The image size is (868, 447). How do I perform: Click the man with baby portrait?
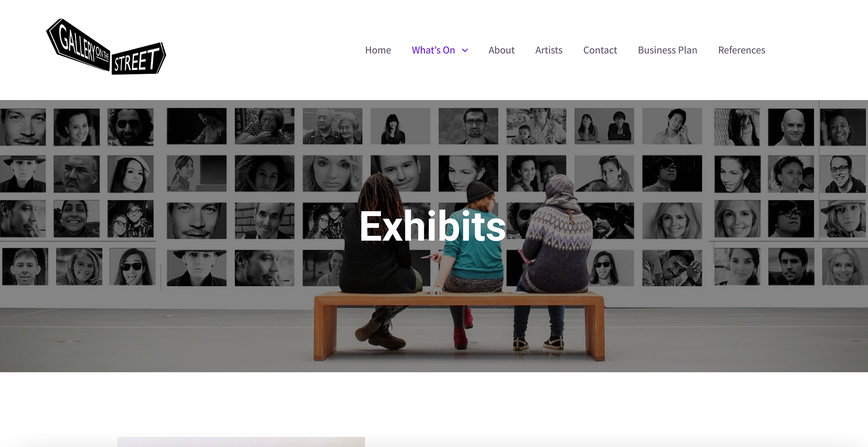[536, 126]
